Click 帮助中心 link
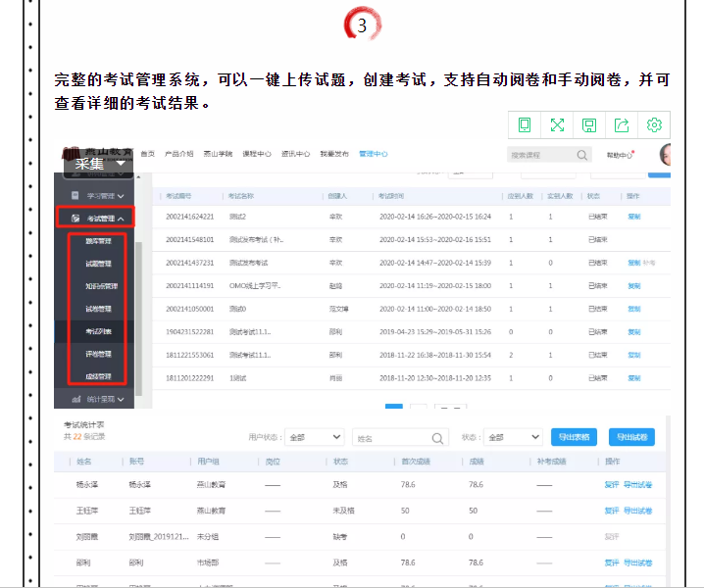Image resolution: width=704 pixels, height=588 pixels. coord(620,155)
